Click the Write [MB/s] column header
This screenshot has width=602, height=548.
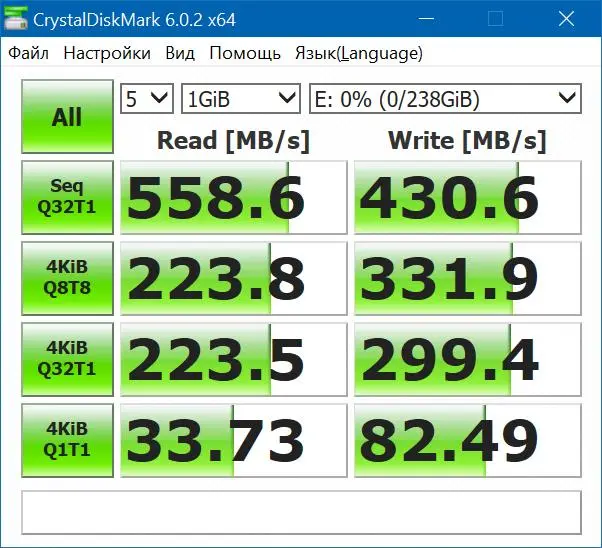point(467,141)
